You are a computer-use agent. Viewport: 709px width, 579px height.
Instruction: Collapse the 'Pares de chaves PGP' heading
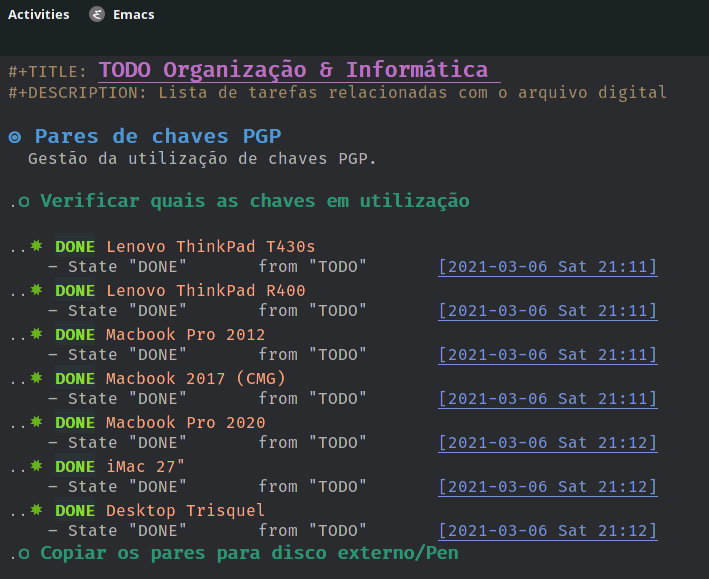pos(158,136)
